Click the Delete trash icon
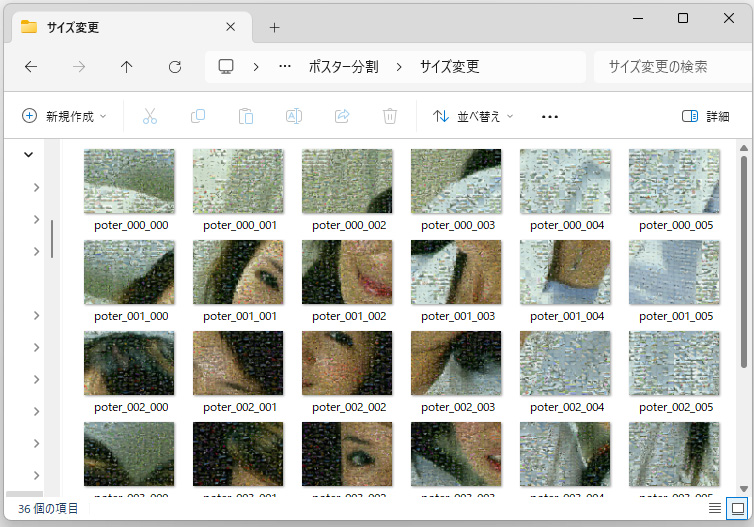This screenshot has width=754, height=527. point(390,116)
